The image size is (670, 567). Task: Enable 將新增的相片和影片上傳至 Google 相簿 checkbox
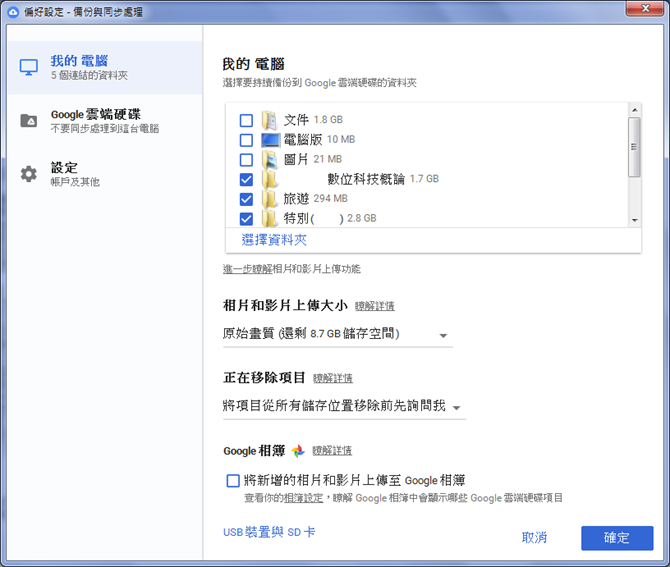[233, 481]
